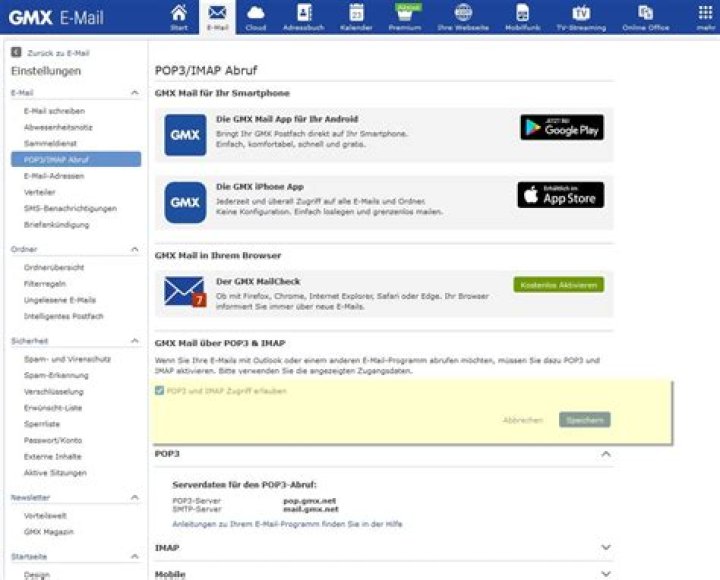The width and height of the screenshot is (720, 580).
Task: Open Abwesenheitsnotiz settings
Action: pyautogui.click(x=58, y=127)
